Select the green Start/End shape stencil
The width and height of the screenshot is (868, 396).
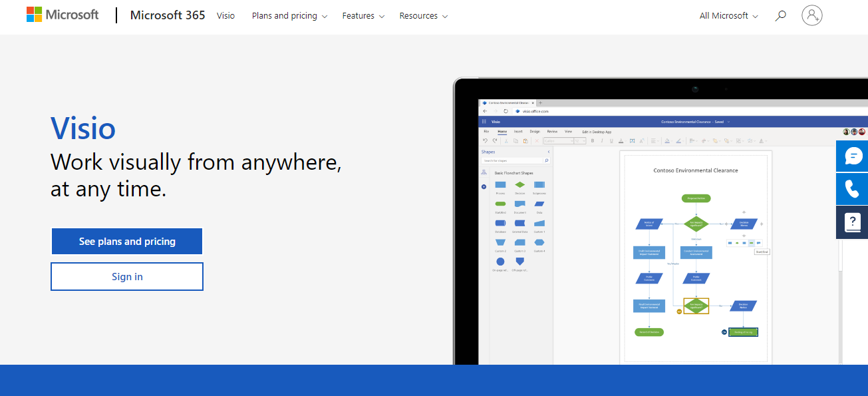pos(500,204)
